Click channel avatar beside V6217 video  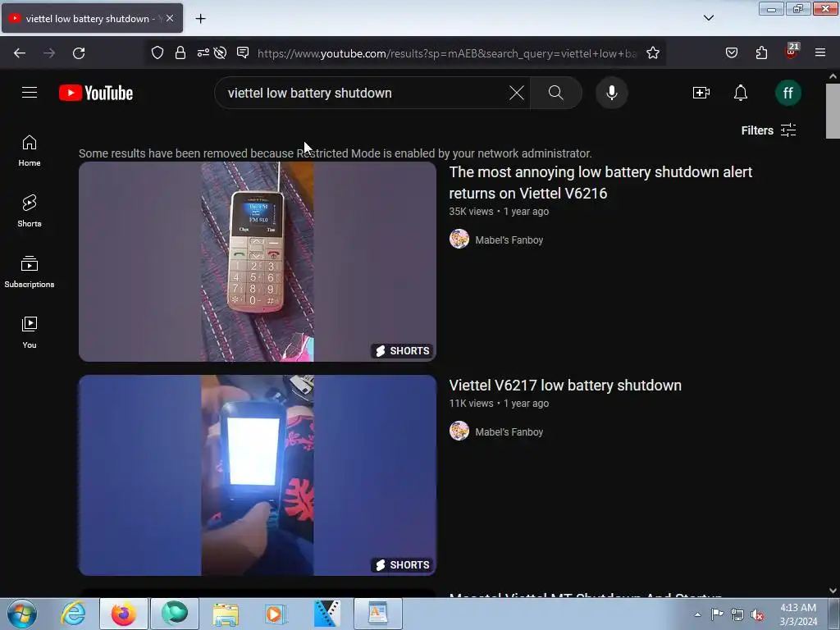459,431
